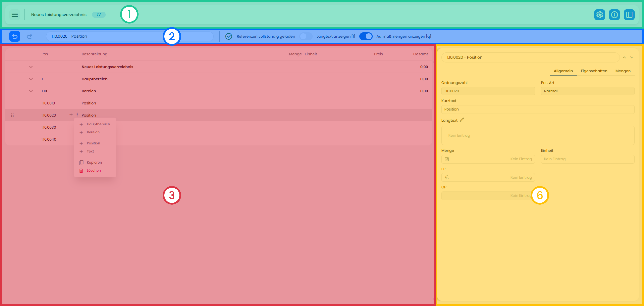Click plus icon on row 1.10.0020

tap(71, 115)
